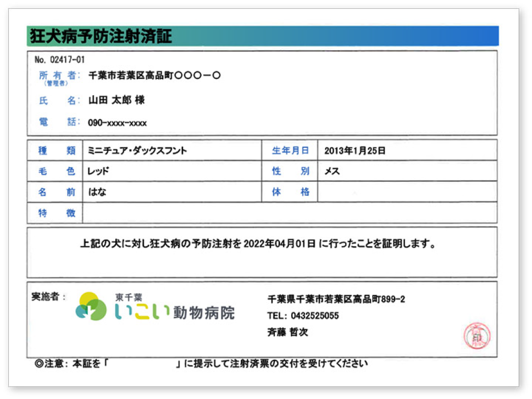
Task: Select owner address 千葉市若葉区高品町○○○-○
Action: tap(154, 75)
